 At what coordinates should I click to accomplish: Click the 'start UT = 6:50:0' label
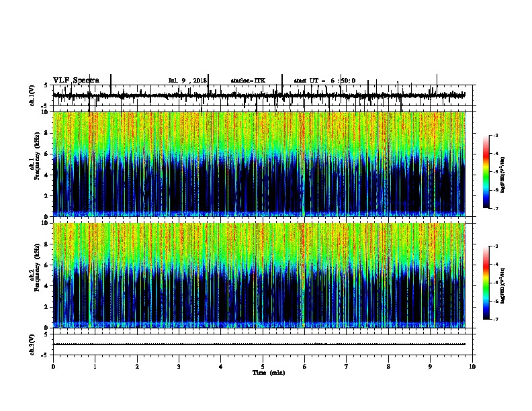pos(324,81)
